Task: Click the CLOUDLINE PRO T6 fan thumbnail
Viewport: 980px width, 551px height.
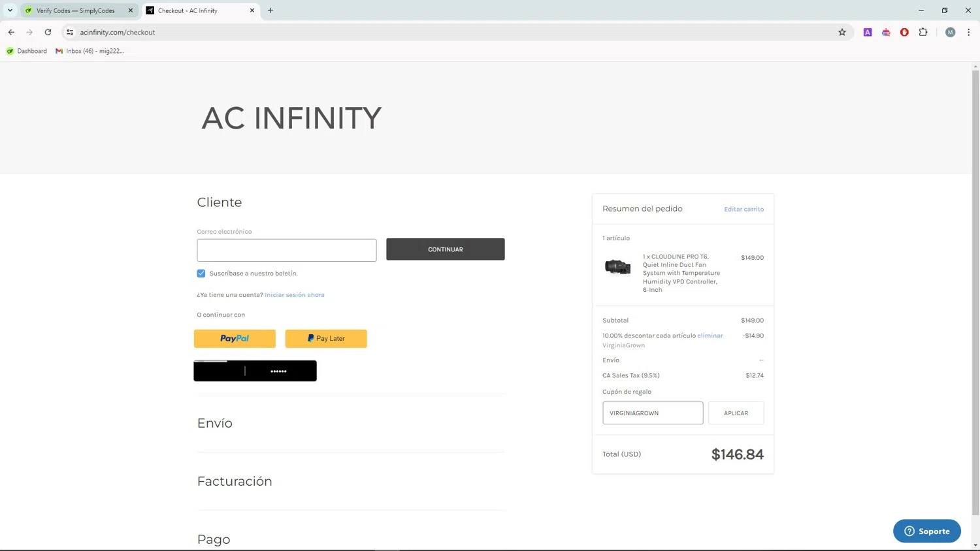Action: point(617,266)
